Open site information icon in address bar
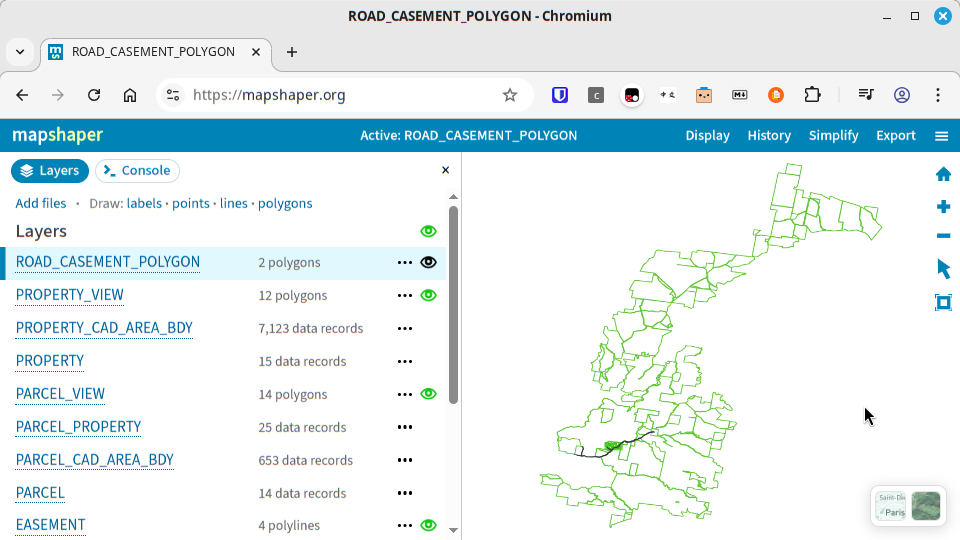 pos(173,95)
